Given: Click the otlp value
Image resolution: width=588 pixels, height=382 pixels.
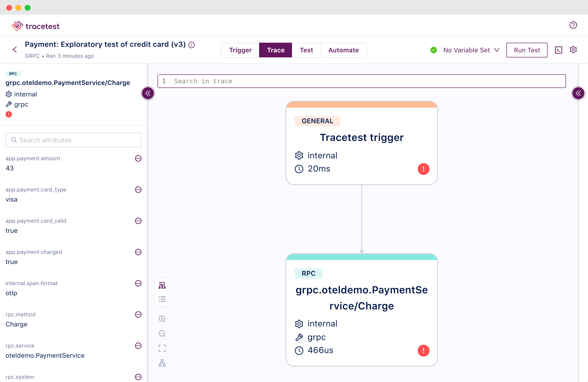Looking at the screenshot, I should 11,293.
